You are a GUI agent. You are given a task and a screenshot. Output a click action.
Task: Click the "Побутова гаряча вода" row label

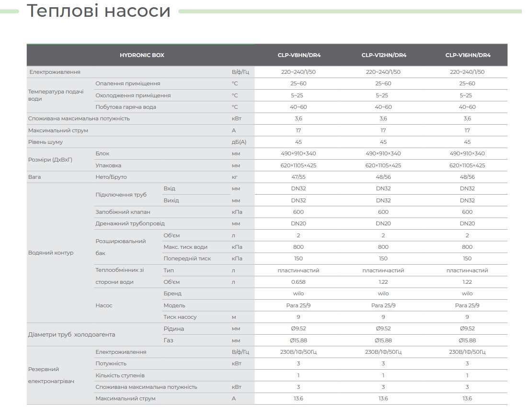point(126,107)
